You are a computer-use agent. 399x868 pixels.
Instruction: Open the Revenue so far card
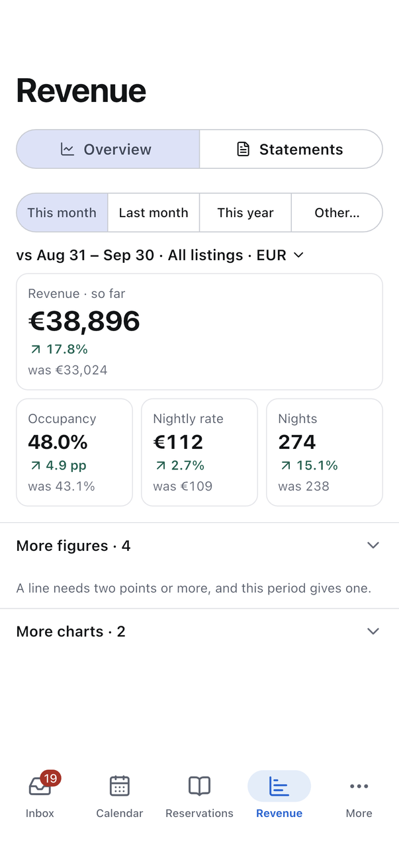point(199,332)
